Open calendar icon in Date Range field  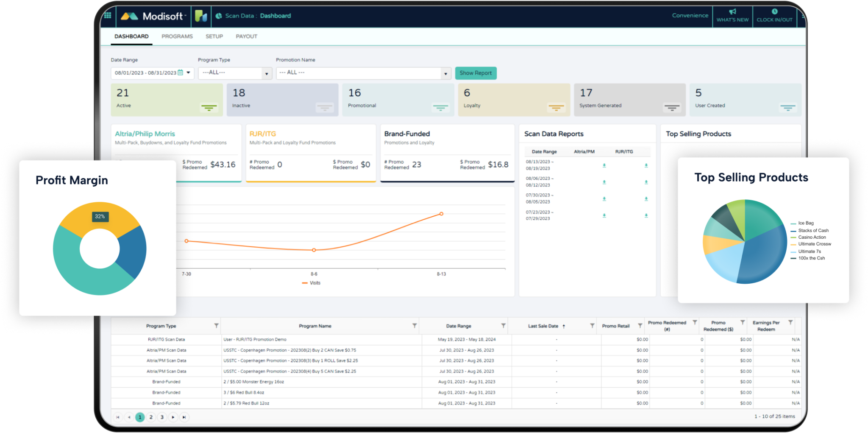[181, 73]
